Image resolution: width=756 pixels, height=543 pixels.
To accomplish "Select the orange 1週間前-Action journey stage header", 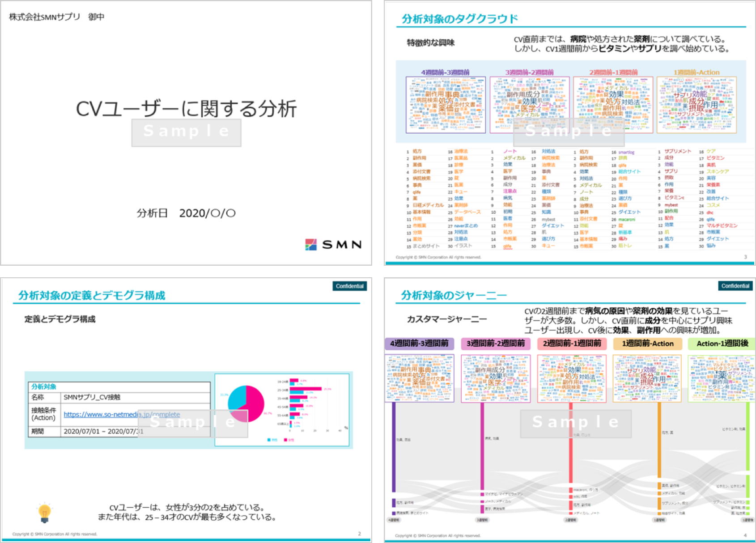I will (647, 344).
